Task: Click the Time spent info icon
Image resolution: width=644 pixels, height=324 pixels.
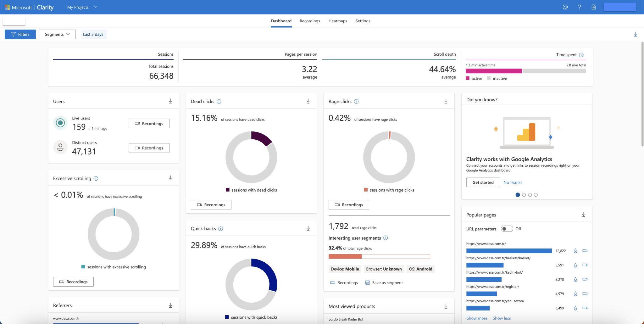Action: click(581, 55)
